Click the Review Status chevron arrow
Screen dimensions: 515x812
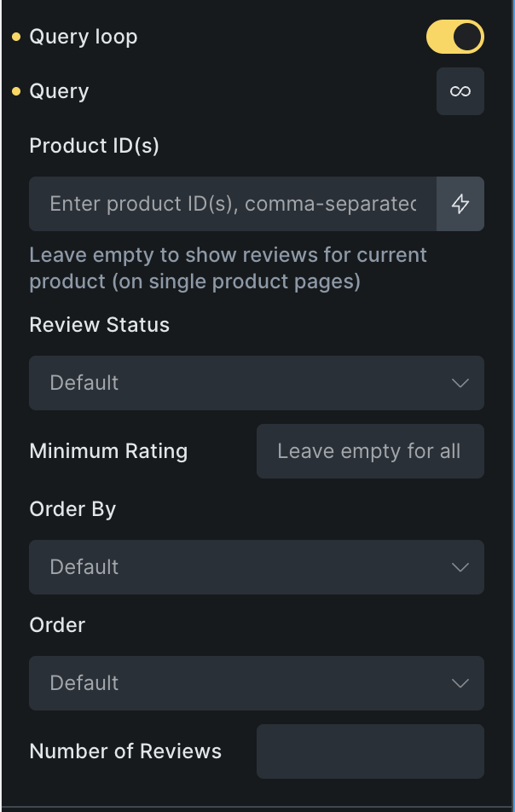pos(460,383)
